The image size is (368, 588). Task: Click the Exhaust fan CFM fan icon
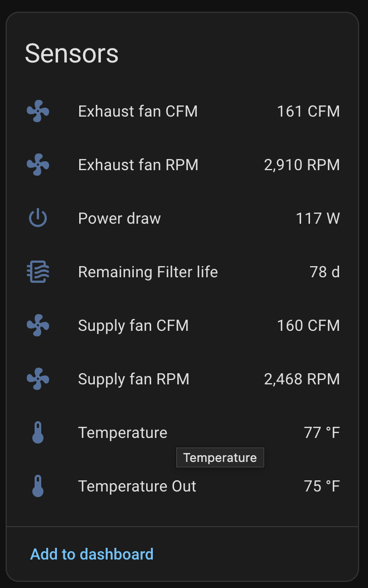pos(38,112)
